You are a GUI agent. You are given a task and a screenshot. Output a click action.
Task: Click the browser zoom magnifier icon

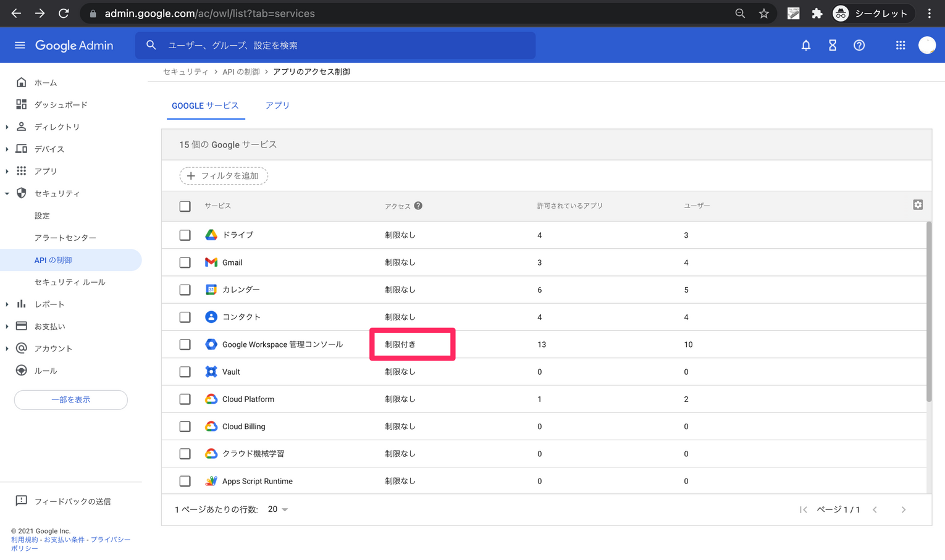(x=740, y=13)
